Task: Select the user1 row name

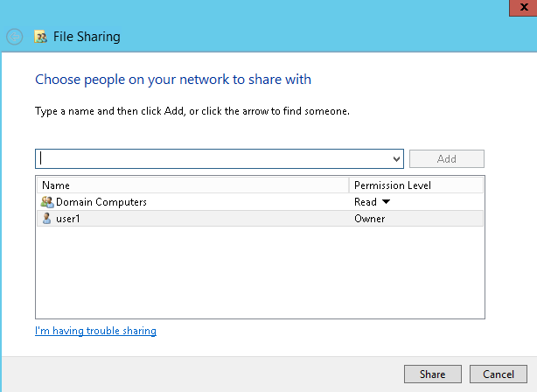Action: click(x=68, y=219)
